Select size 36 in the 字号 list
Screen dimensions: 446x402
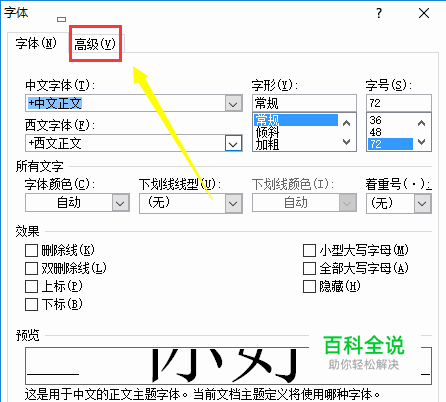(390, 120)
